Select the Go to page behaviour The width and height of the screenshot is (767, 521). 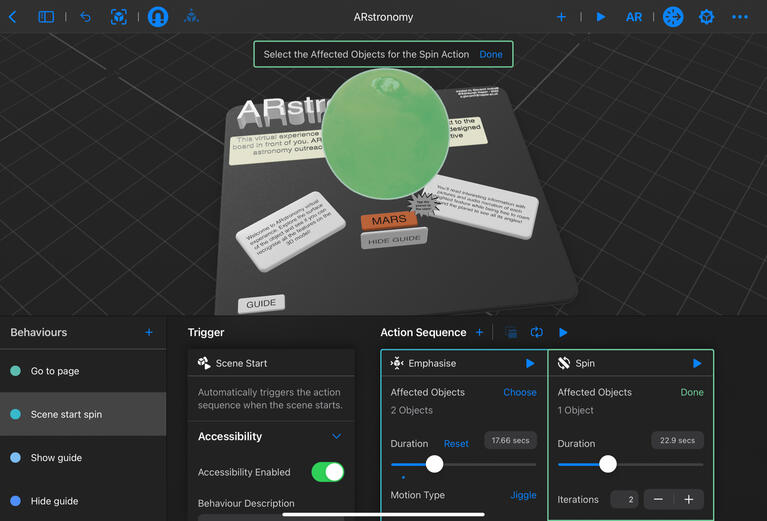point(83,371)
